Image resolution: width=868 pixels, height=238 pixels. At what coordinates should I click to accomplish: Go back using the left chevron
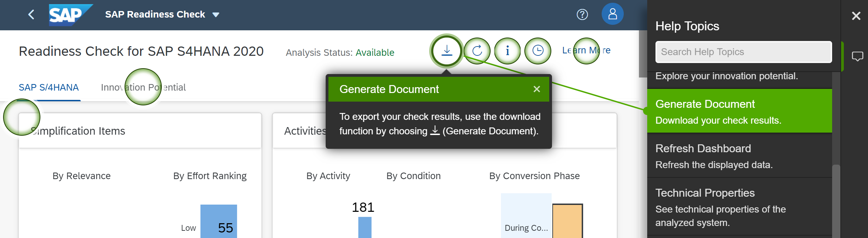point(31,14)
